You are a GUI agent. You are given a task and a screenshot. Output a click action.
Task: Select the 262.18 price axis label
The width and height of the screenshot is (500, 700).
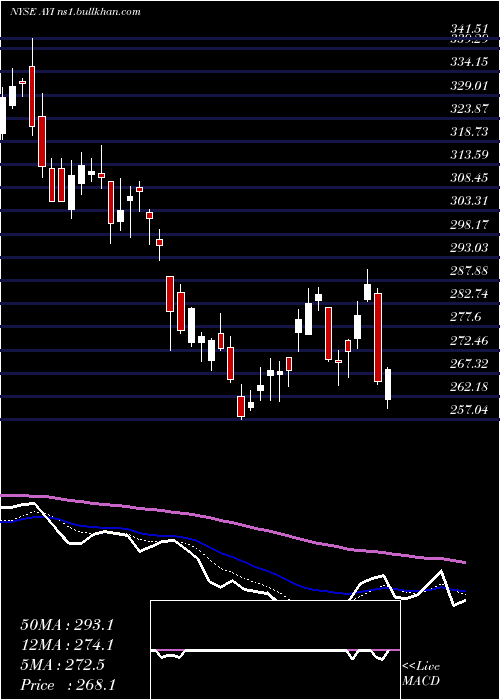pyautogui.click(x=469, y=387)
